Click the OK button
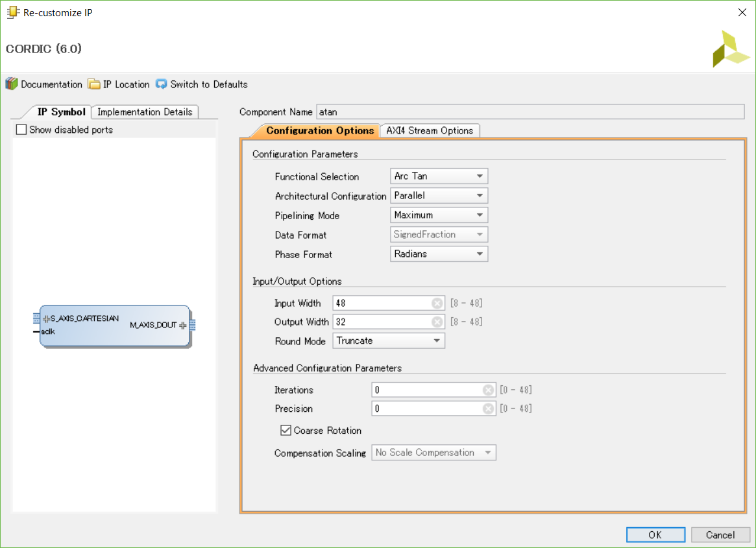Image resolution: width=756 pixels, height=548 pixels. (x=655, y=534)
